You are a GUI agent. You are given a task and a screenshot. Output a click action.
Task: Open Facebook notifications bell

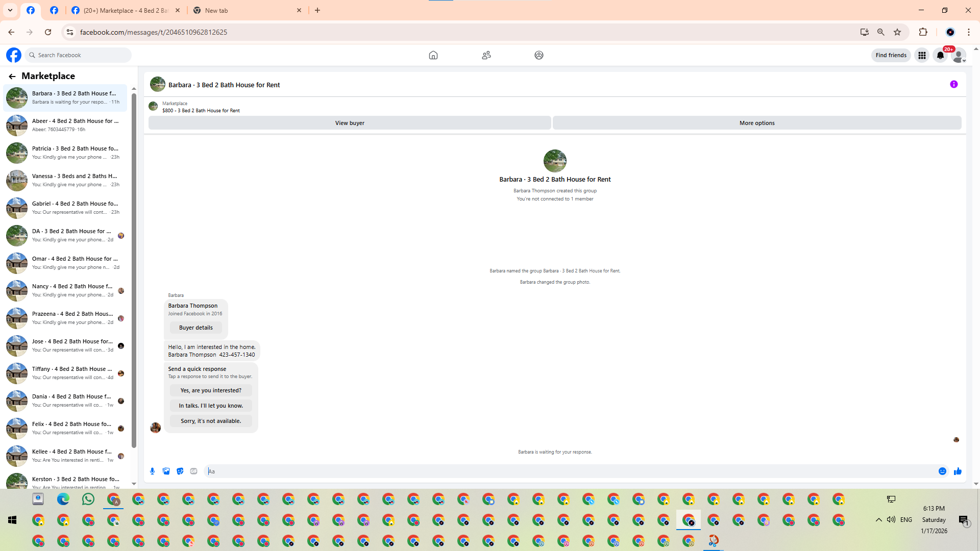click(x=940, y=55)
